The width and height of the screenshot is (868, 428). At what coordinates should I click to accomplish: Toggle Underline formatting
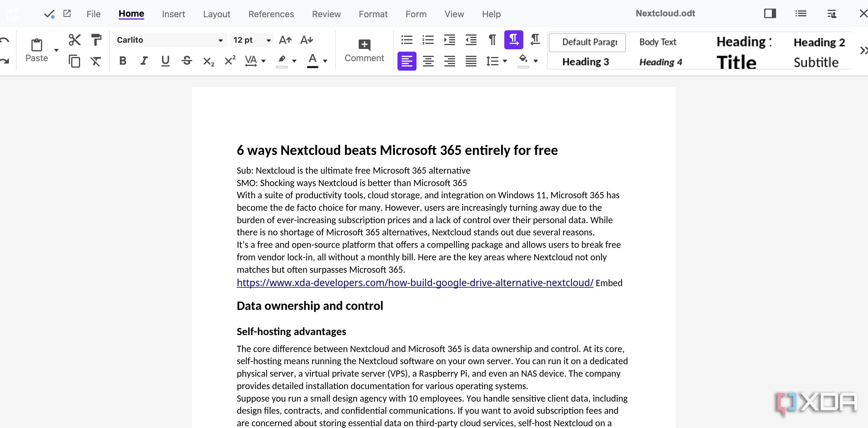pyautogui.click(x=165, y=61)
